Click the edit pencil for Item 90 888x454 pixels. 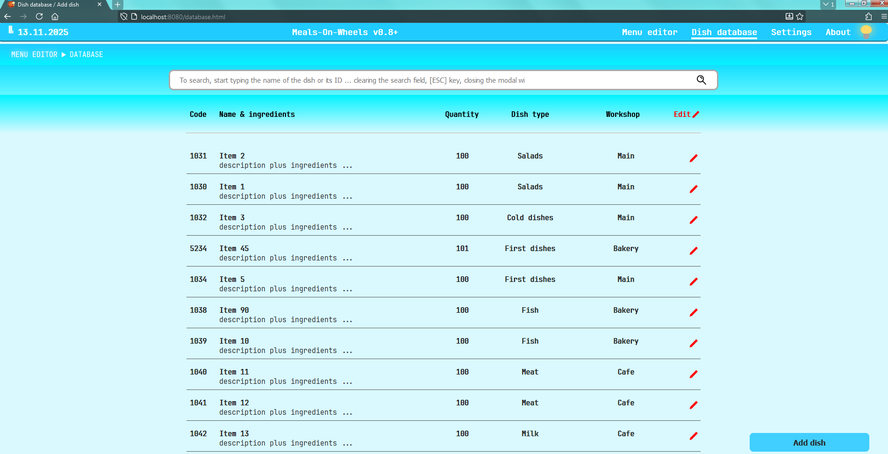tap(693, 313)
